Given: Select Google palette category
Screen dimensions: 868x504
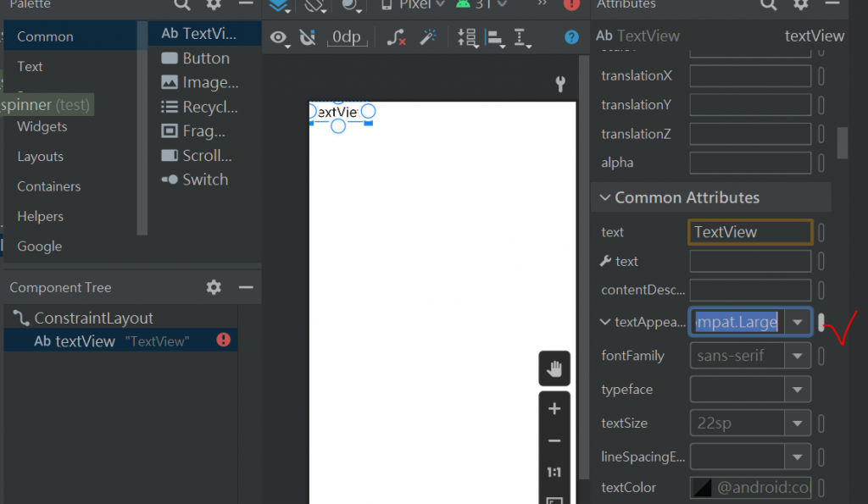Looking at the screenshot, I should pos(70,246).
